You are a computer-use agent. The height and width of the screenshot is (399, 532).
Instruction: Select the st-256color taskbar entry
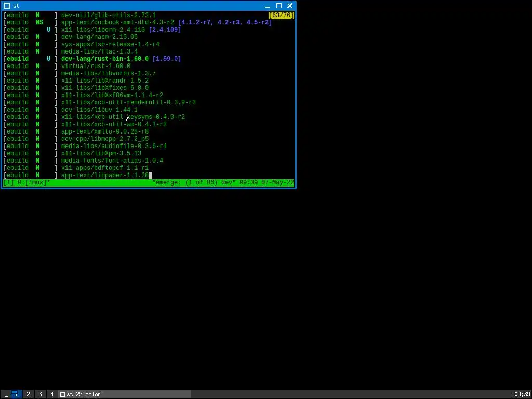(125, 394)
